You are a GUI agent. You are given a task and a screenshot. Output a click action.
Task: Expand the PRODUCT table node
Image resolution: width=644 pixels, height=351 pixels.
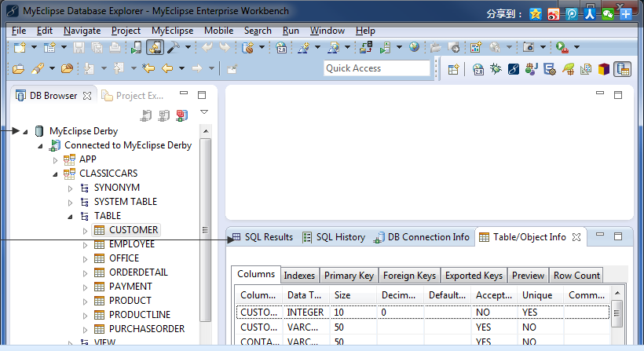point(85,302)
